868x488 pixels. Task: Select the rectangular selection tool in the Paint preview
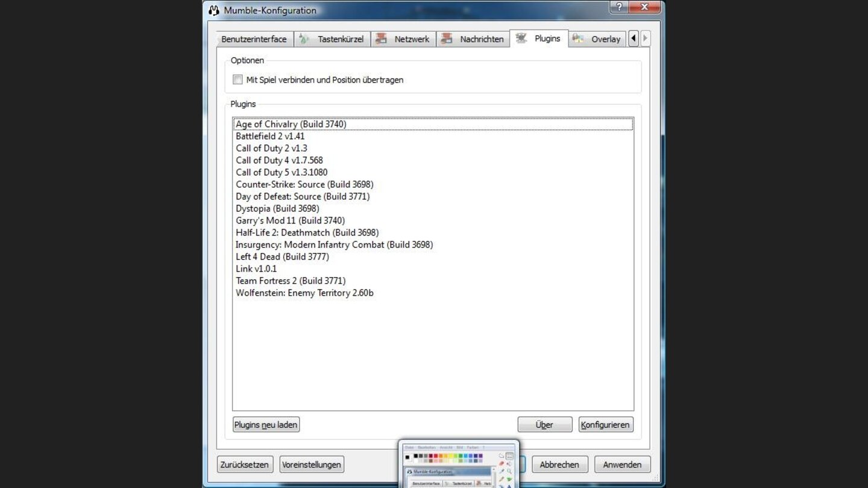coord(509,456)
